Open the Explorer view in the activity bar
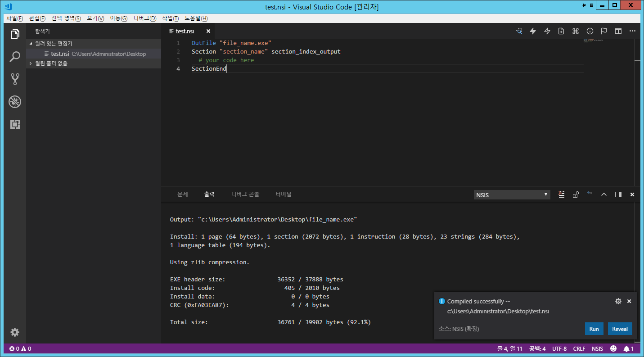This screenshot has width=644, height=357. (x=15, y=34)
